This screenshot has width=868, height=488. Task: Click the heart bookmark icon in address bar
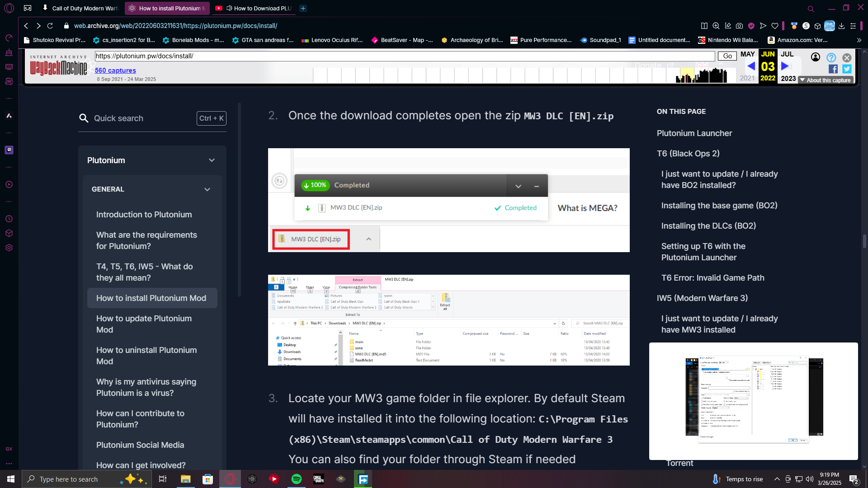[775, 26]
